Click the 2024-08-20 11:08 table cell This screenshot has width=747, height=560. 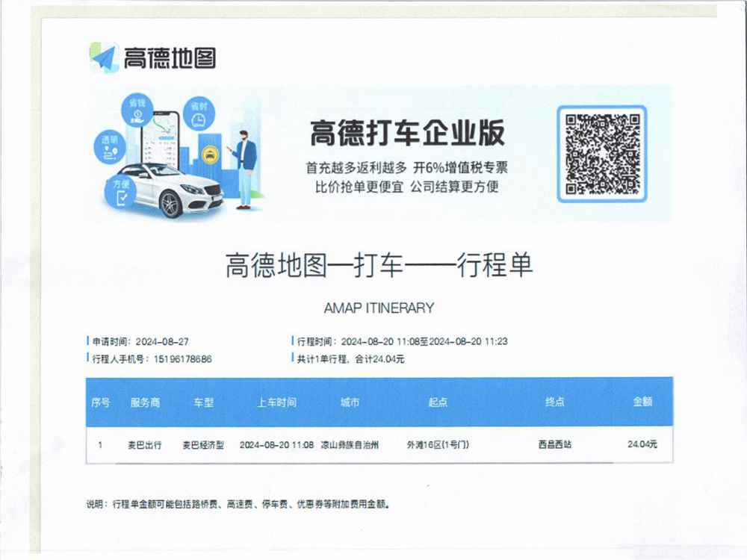point(277,445)
